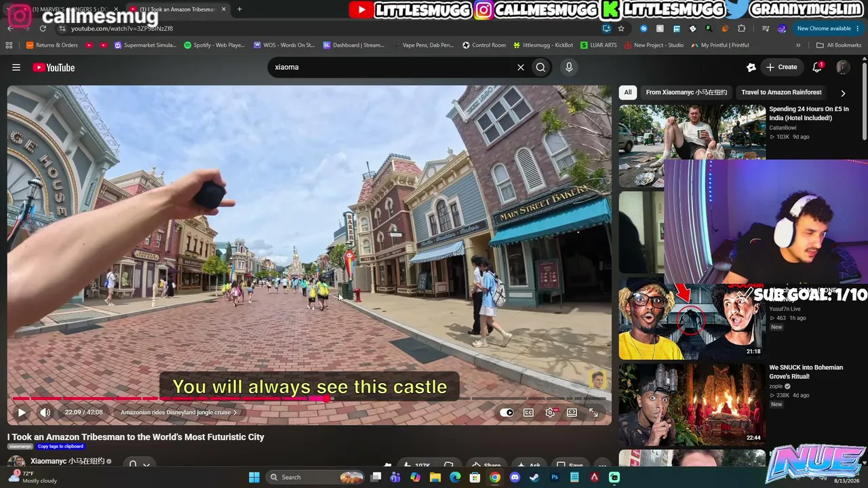Open the account avatar menu
The width and height of the screenshot is (868, 488).
[x=843, y=67]
